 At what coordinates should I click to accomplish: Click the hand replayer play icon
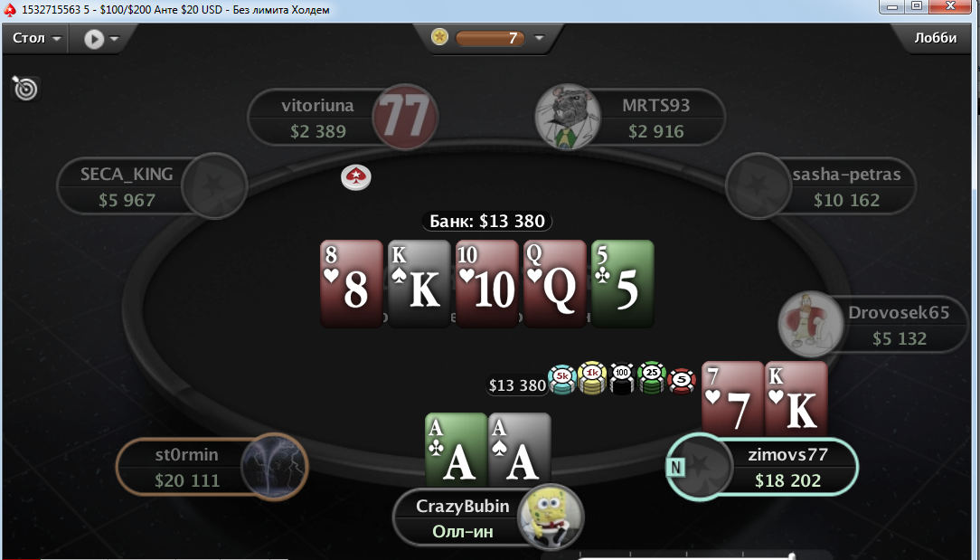tap(94, 39)
